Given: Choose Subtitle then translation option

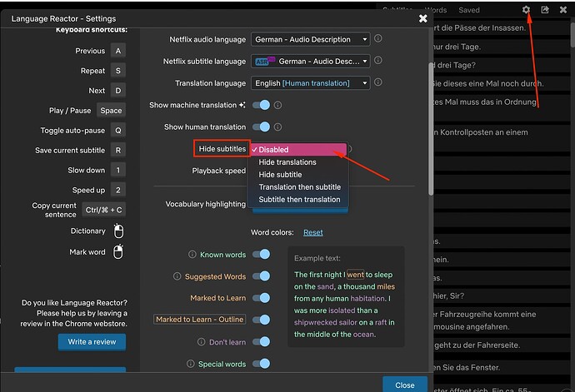Looking at the screenshot, I should (299, 200).
